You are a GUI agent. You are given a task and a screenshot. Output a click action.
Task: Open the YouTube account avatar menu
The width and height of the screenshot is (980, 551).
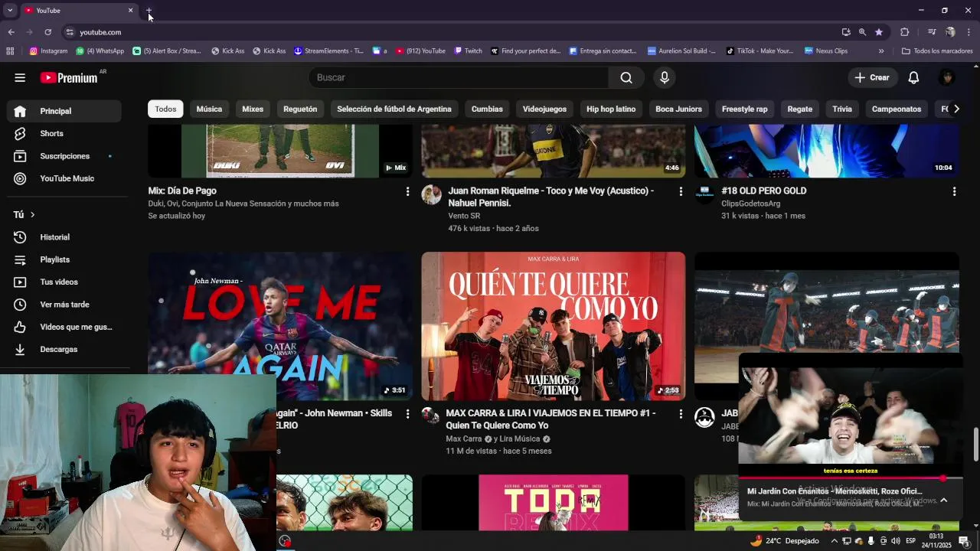pyautogui.click(x=947, y=77)
